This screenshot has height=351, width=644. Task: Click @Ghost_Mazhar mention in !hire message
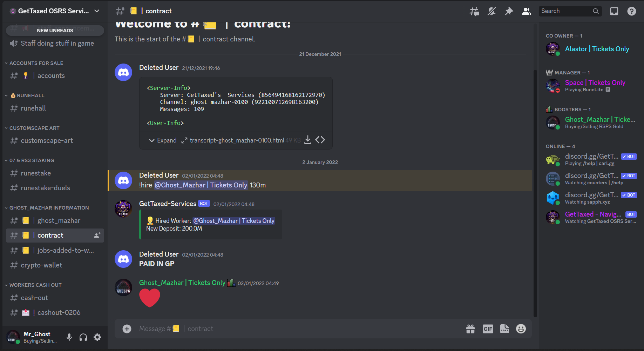[201, 185]
